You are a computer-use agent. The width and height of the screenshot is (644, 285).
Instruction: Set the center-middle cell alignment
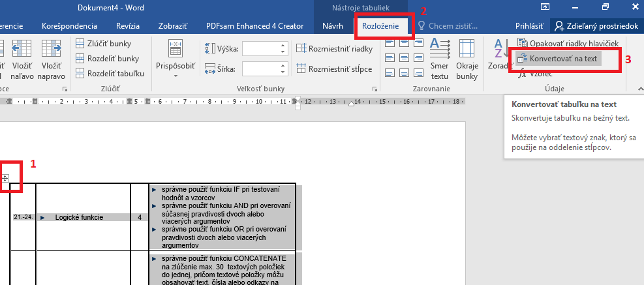click(405, 57)
